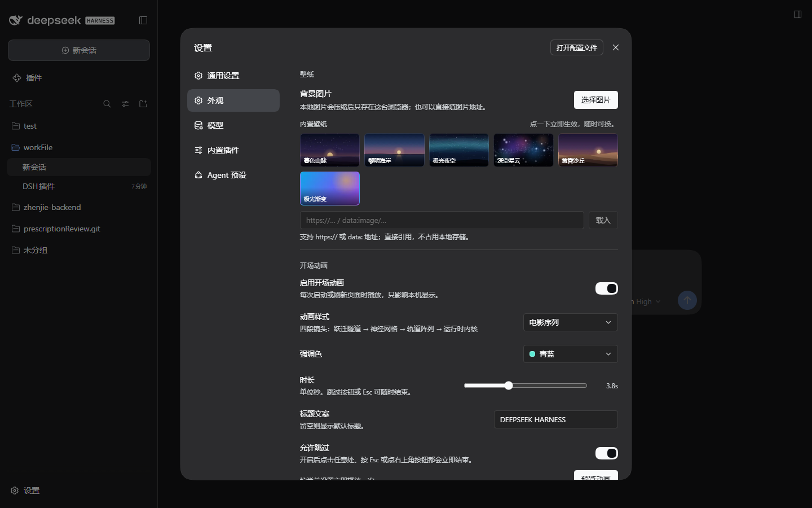
Task: Switch to 通用设置 tab
Action: [x=233, y=76]
